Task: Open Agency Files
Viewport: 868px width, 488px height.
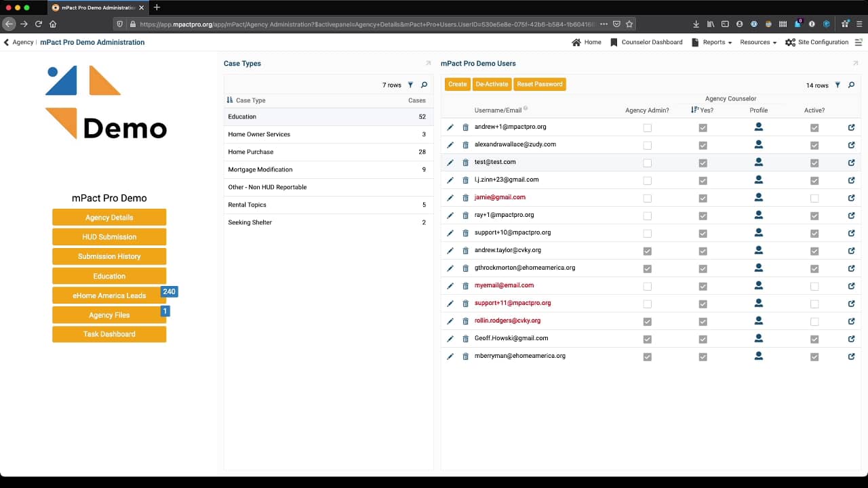Action: coord(109,315)
